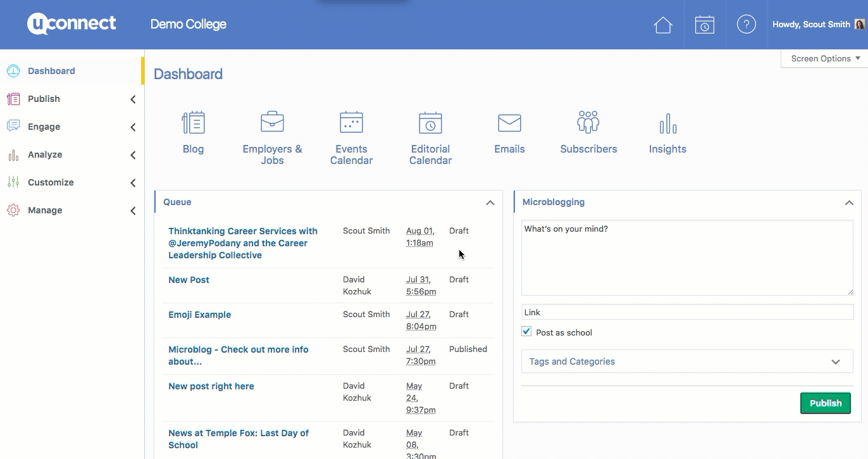Open the Blog shortcut icon
The height and width of the screenshot is (459, 868).
click(x=193, y=123)
